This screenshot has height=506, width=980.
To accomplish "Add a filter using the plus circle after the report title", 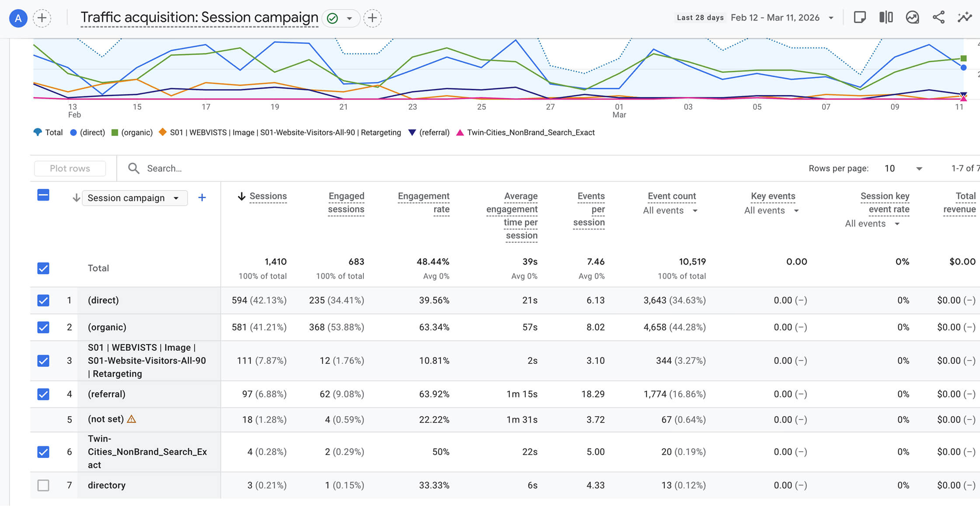I will coord(373,18).
